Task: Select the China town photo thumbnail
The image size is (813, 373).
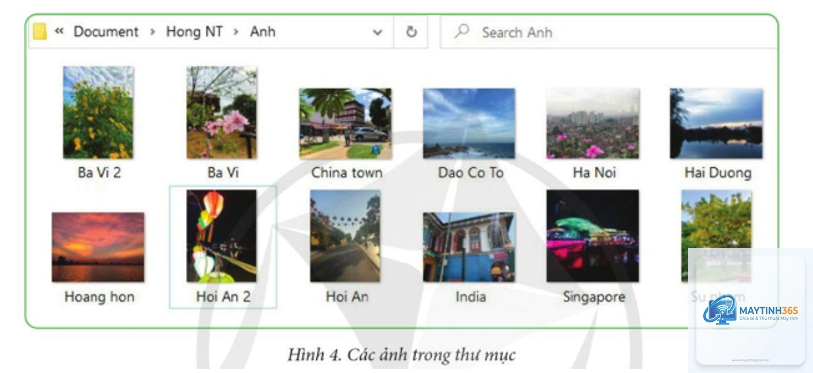Action: click(x=345, y=123)
